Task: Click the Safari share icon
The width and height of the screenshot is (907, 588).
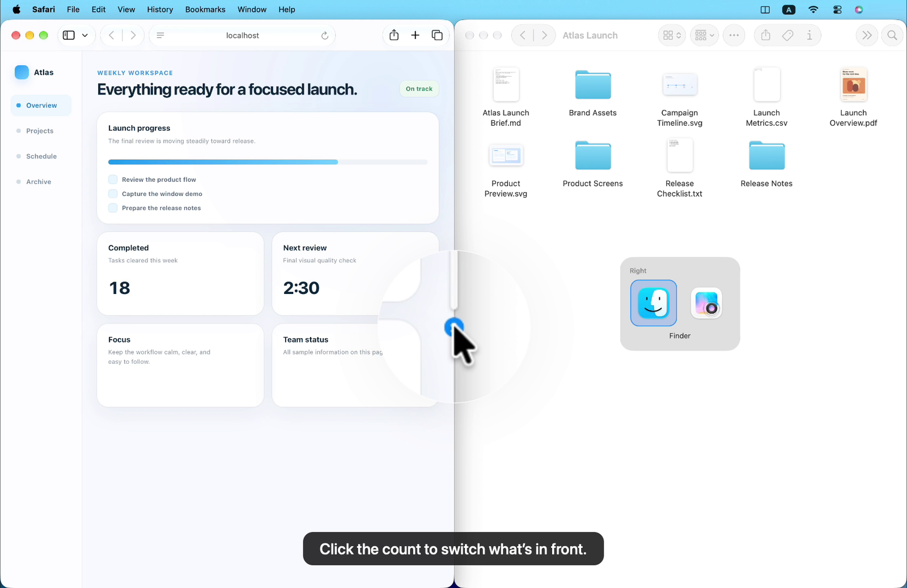Action: point(394,35)
